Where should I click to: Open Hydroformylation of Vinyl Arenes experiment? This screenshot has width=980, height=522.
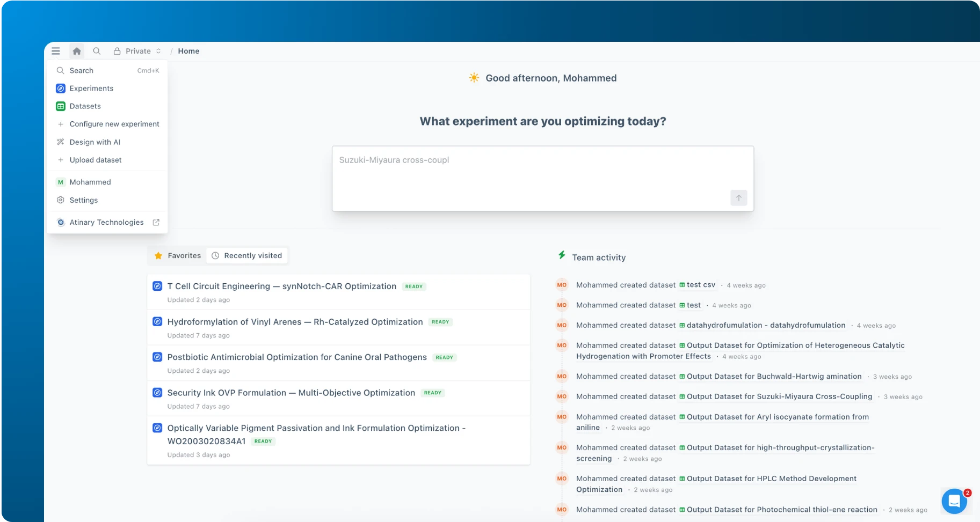tap(295, 322)
